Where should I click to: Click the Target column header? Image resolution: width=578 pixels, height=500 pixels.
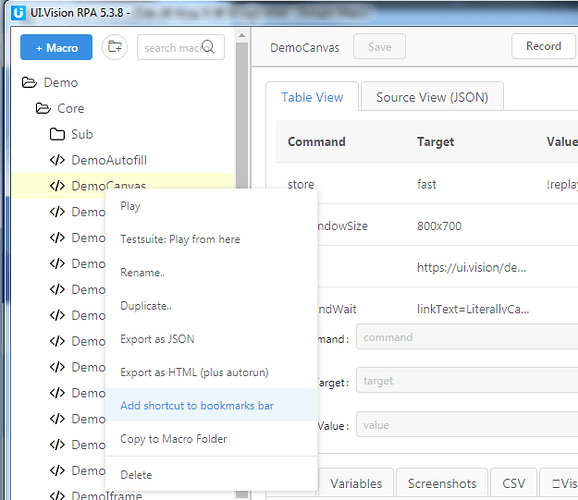[x=435, y=142]
